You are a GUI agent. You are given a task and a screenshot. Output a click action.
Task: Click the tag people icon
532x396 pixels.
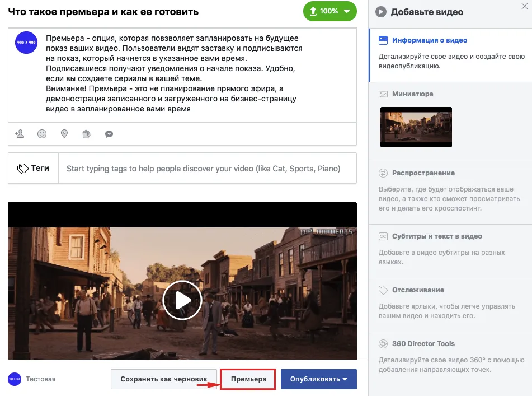click(20, 134)
